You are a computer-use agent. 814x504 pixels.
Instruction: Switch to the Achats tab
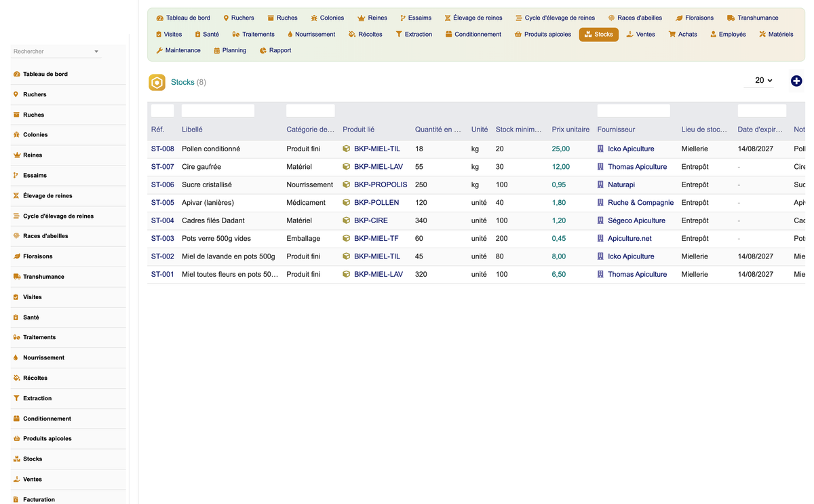coord(682,34)
